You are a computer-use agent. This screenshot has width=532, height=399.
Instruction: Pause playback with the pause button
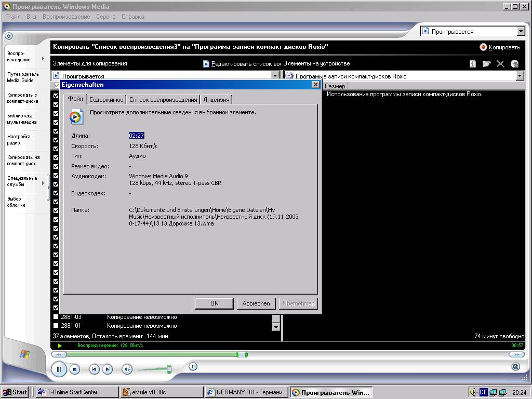click(x=59, y=369)
